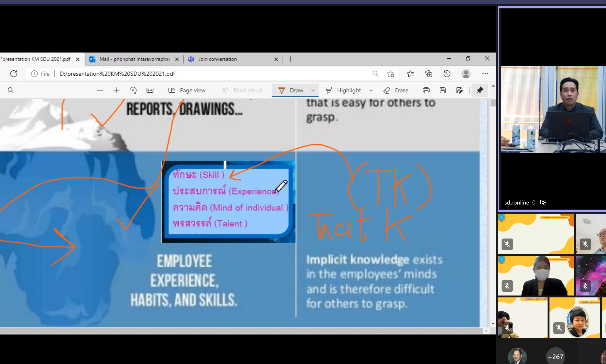This screenshot has height=364, width=606.
Task: Fit page to width icon
Action: click(x=150, y=90)
